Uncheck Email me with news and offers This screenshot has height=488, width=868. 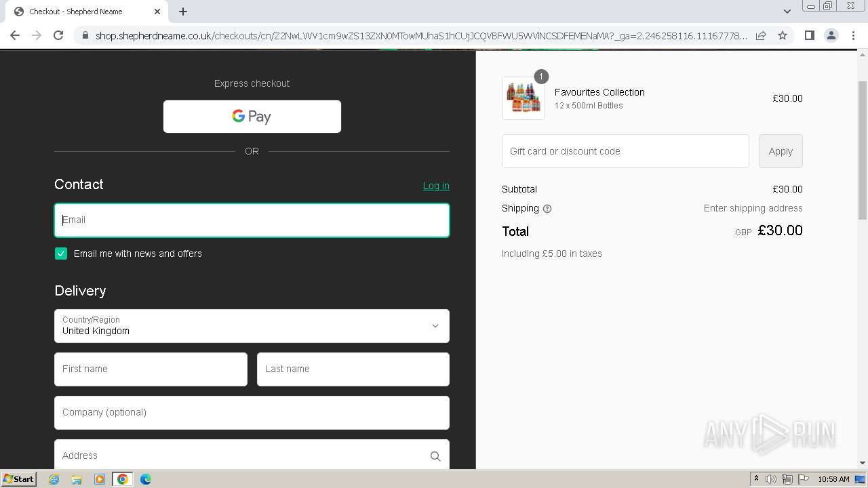[61, 253]
